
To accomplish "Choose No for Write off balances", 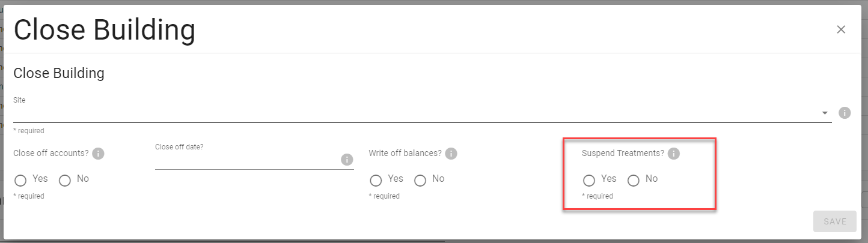I will click(x=420, y=180).
